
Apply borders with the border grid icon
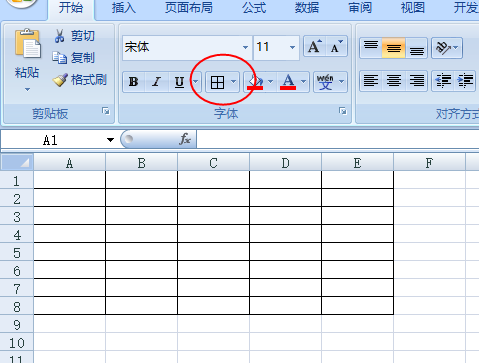click(x=217, y=82)
